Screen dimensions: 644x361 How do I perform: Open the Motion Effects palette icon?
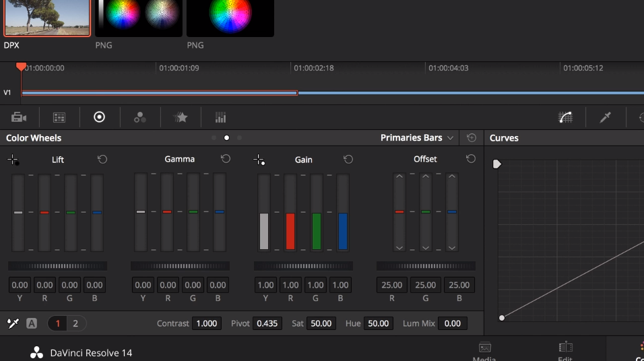tap(181, 117)
